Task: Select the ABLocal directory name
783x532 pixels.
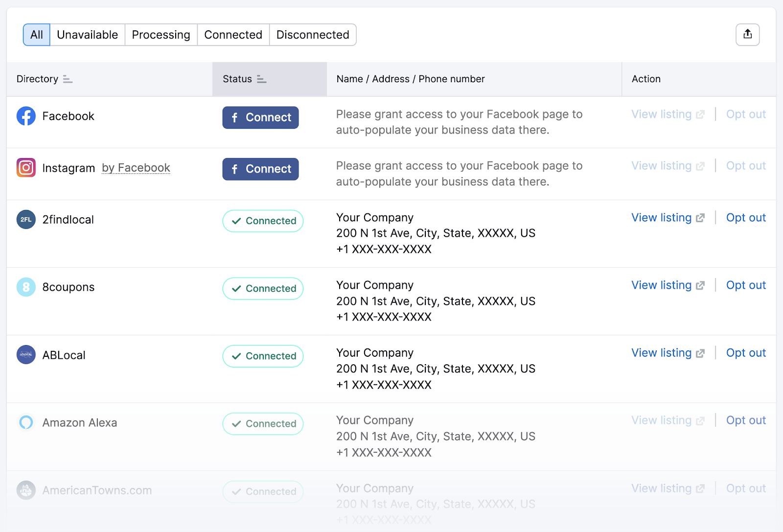Action: point(64,355)
